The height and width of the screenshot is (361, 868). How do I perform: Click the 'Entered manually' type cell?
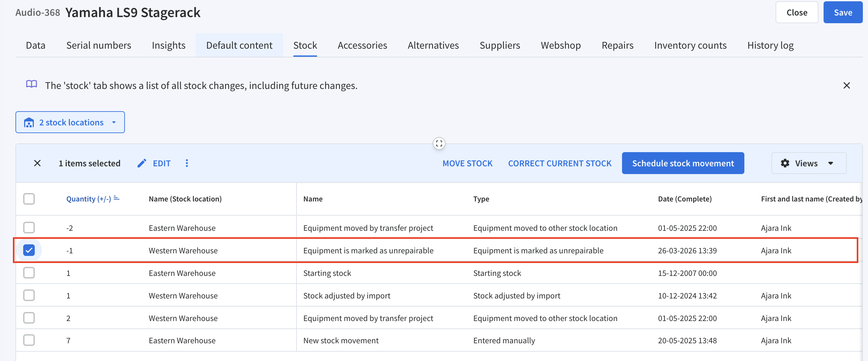[504, 340]
